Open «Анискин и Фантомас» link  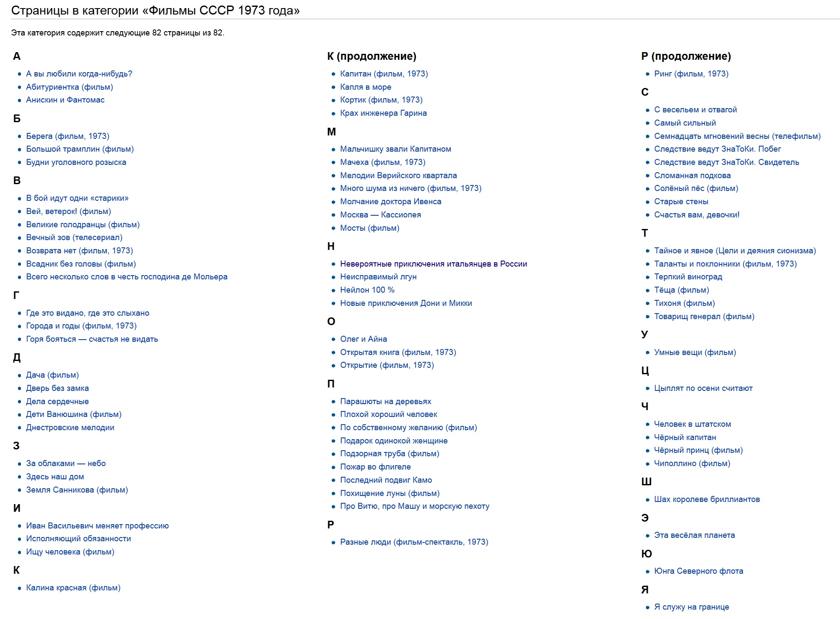[65, 100]
